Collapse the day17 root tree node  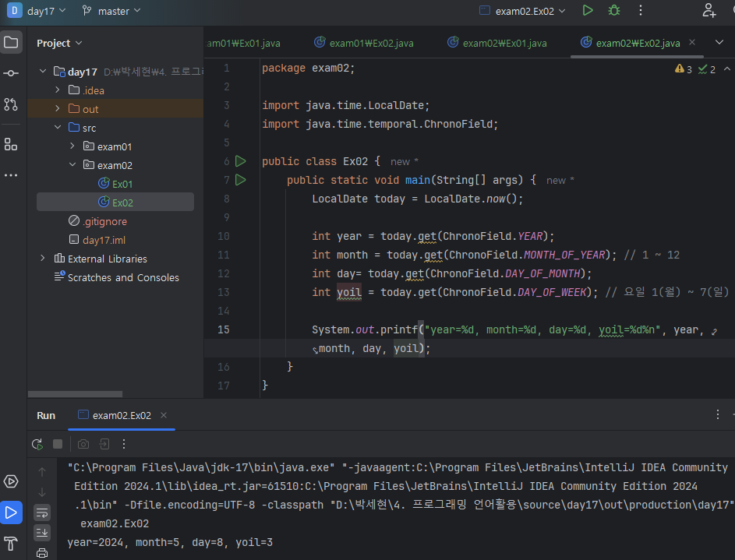coord(43,71)
